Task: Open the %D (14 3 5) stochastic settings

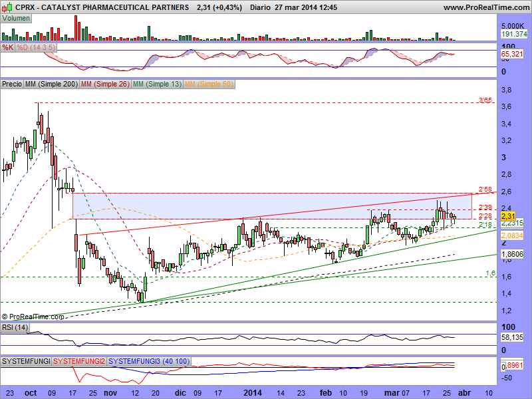Action: point(36,48)
